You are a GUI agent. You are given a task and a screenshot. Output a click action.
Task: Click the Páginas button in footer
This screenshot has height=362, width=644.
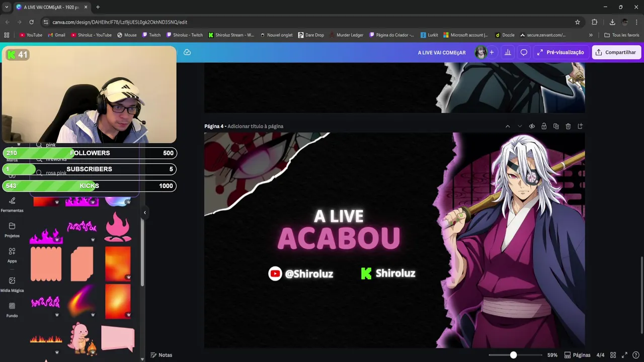click(577, 355)
